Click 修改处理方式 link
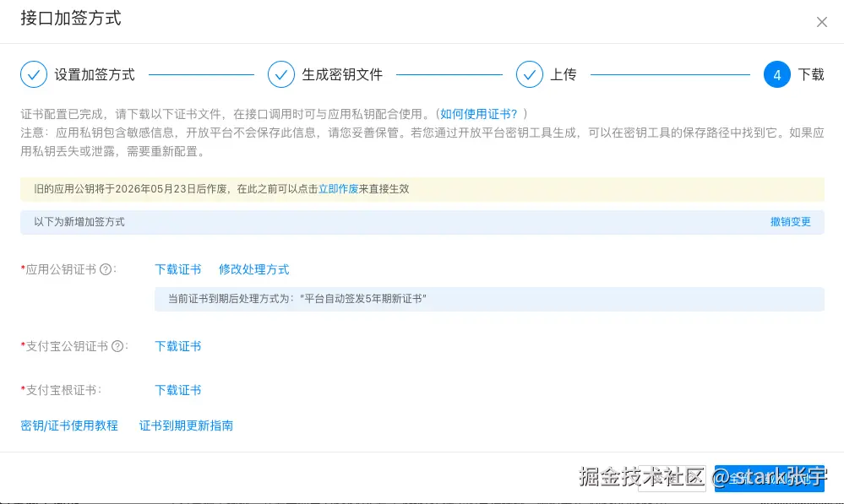 click(x=253, y=269)
